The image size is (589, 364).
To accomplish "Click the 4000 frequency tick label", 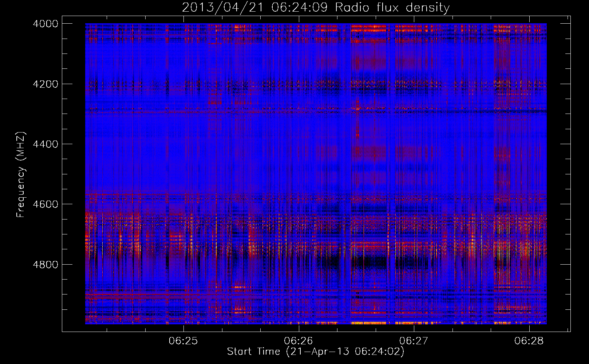I will (46, 24).
